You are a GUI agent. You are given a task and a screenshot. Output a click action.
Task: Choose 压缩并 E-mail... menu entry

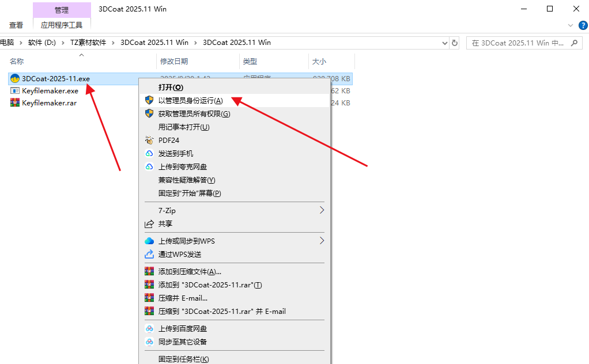pos(235,298)
